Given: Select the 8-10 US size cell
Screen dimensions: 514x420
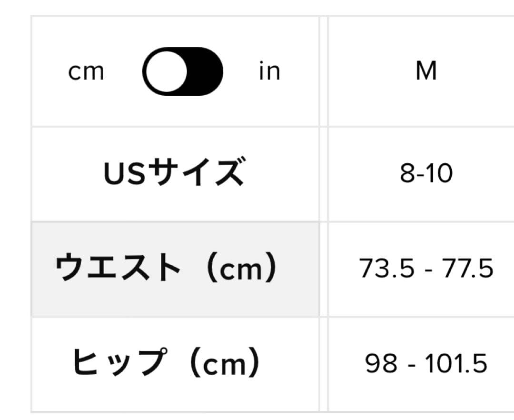Looking at the screenshot, I should click(426, 174).
